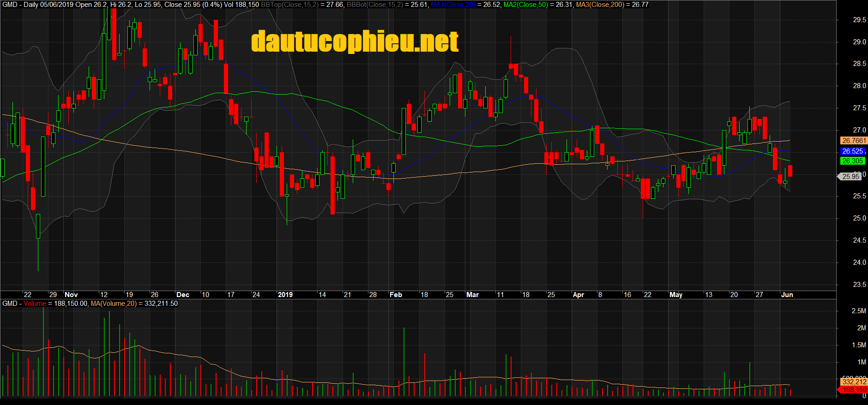
Task: Click the 1M volume axis label
Action: pos(862,362)
